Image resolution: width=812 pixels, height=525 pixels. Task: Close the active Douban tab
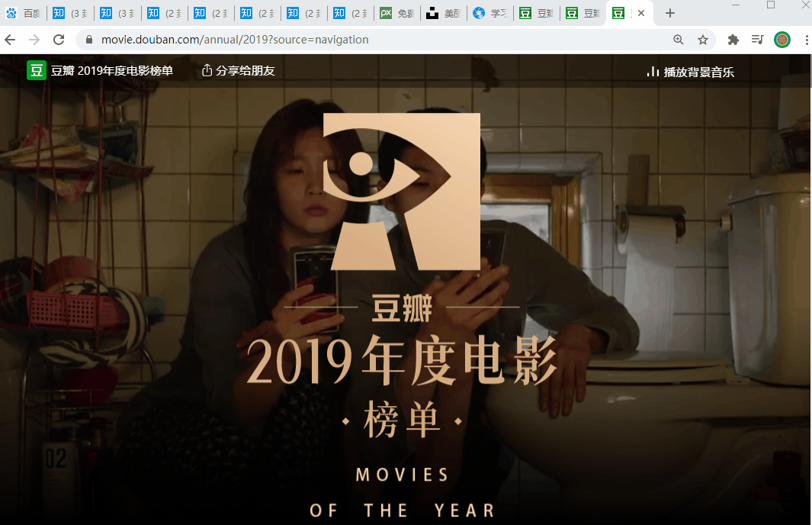[x=641, y=13]
